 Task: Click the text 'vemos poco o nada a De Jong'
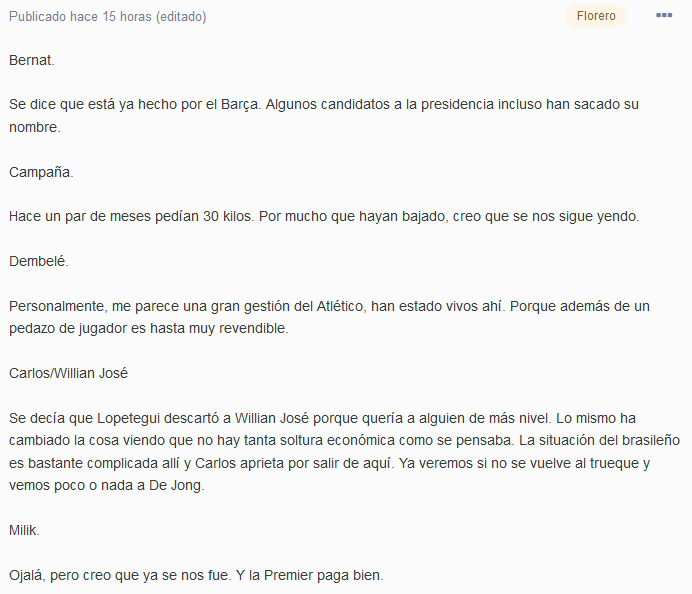tap(107, 485)
